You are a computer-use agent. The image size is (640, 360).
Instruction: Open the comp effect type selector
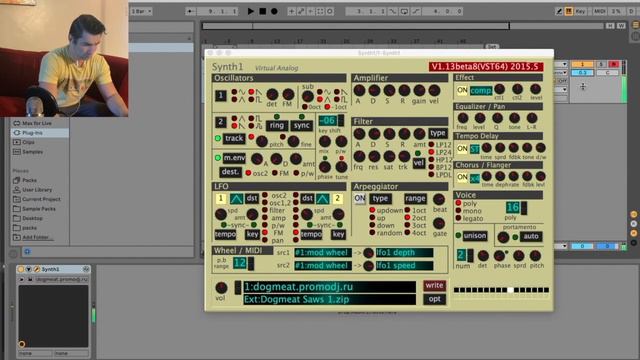click(x=480, y=90)
